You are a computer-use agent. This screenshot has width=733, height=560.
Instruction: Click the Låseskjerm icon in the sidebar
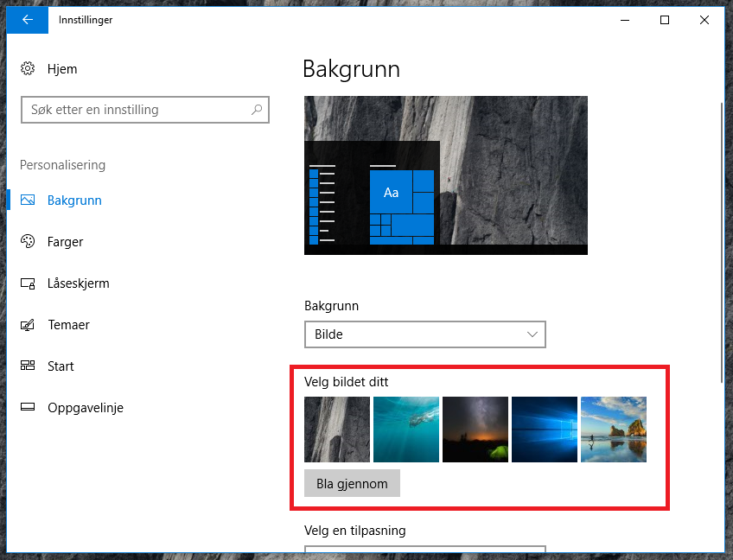coord(28,283)
